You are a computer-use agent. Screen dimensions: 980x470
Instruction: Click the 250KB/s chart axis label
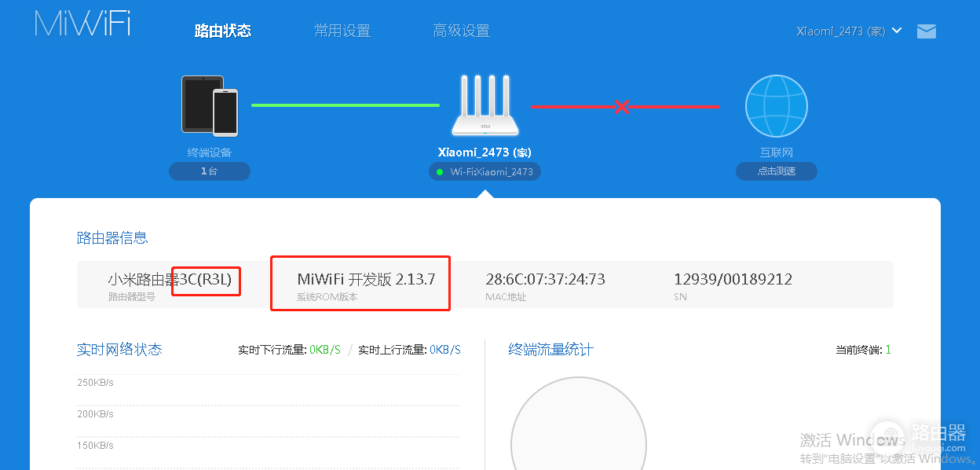click(95, 383)
